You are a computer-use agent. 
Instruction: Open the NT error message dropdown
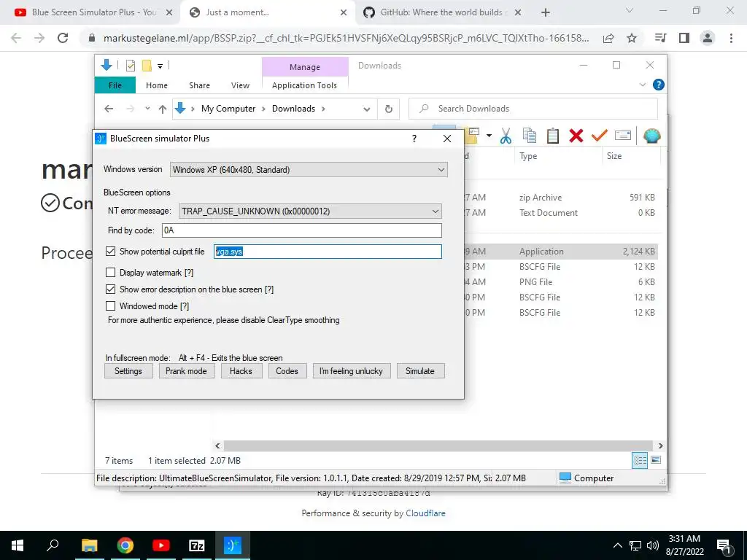click(x=310, y=211)
